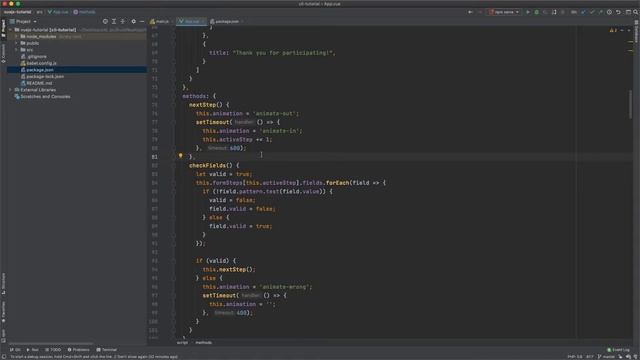Click the navigate Back arrow in toolbar

(470, 12)
